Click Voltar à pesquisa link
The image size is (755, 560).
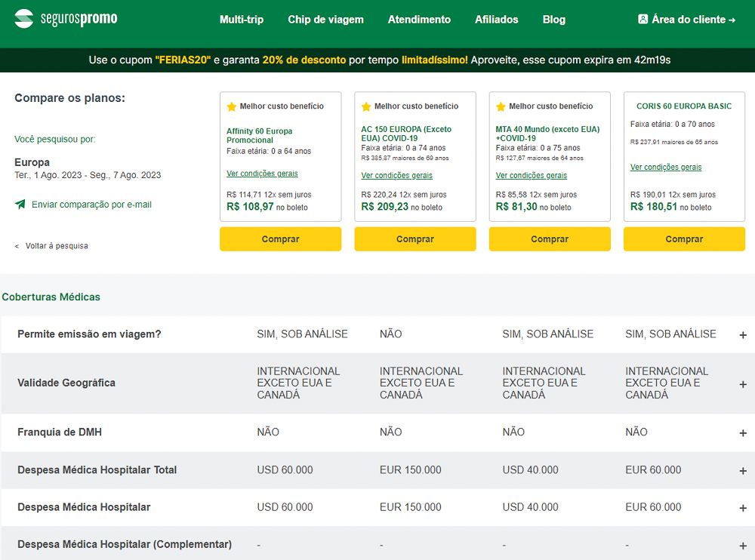coord(57,246)
